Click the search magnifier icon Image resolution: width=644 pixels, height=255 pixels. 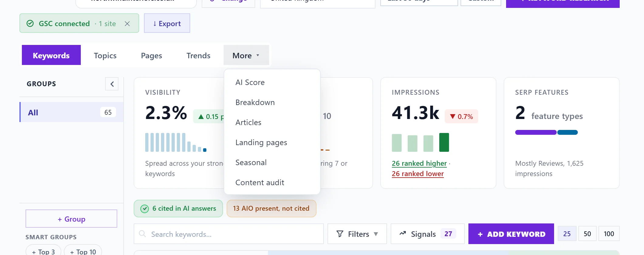click(142, 233)
